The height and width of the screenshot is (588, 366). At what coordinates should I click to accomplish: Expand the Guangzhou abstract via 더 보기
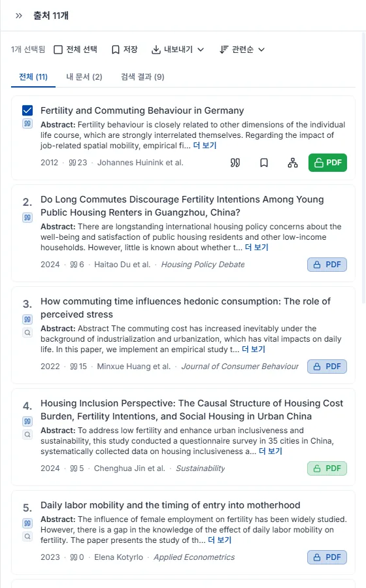click(x=256, y=248)
